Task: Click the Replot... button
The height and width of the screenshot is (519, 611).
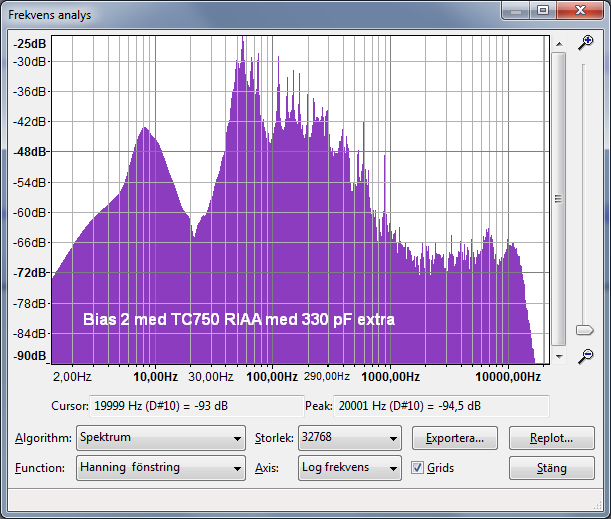Action: [552, 438]
